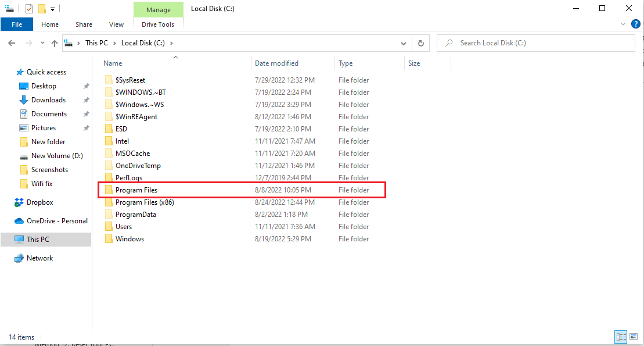Go up one level with Up arrow
This screenshot has height=346, width=644.
tap(54, 43)
